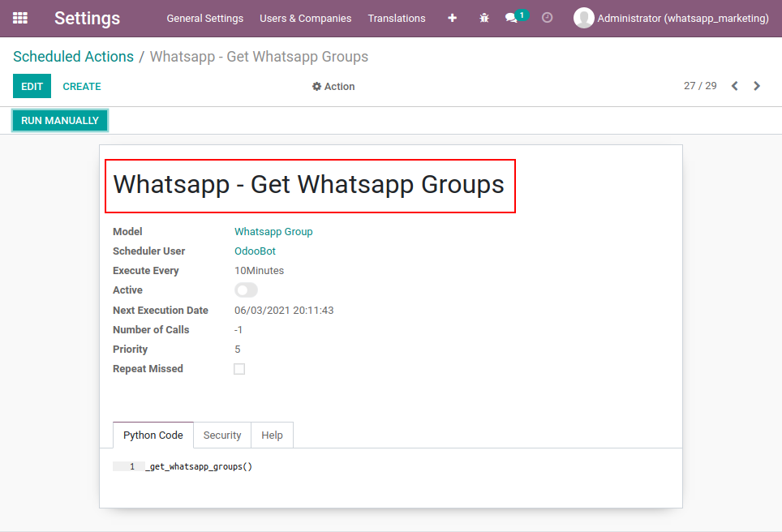
Task: Go to previous record arrow
Action: click(x=735, y=86)
